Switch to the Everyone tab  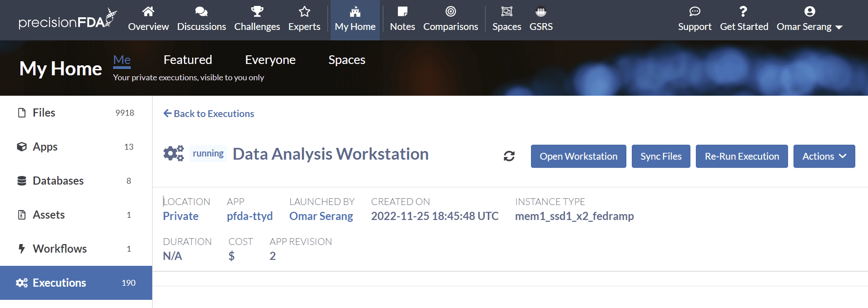coord(270,60)
